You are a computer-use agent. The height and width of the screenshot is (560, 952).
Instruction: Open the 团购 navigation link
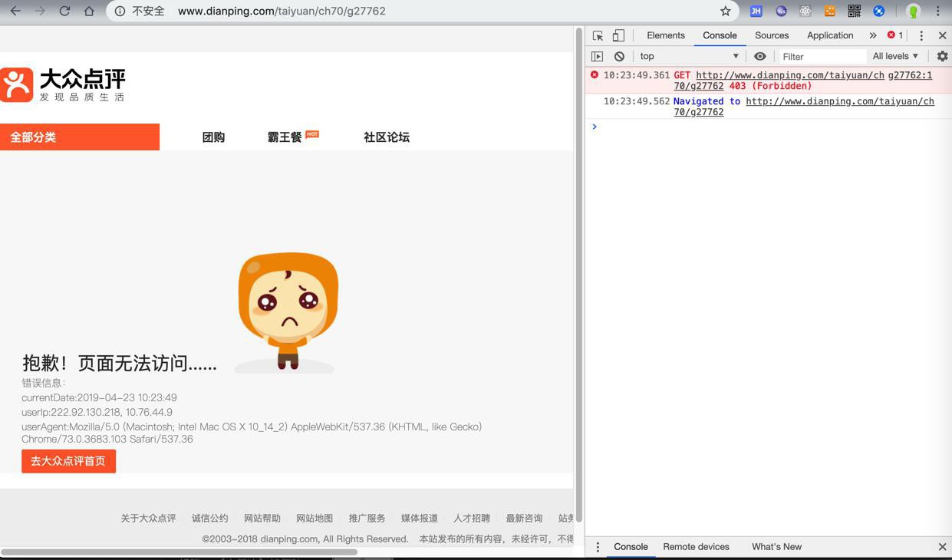(213, 137)
